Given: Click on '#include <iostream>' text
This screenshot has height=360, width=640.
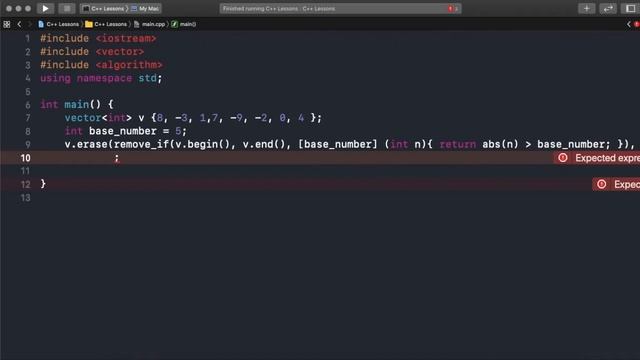Looking at the screenshot, I should tap(98, 38).
